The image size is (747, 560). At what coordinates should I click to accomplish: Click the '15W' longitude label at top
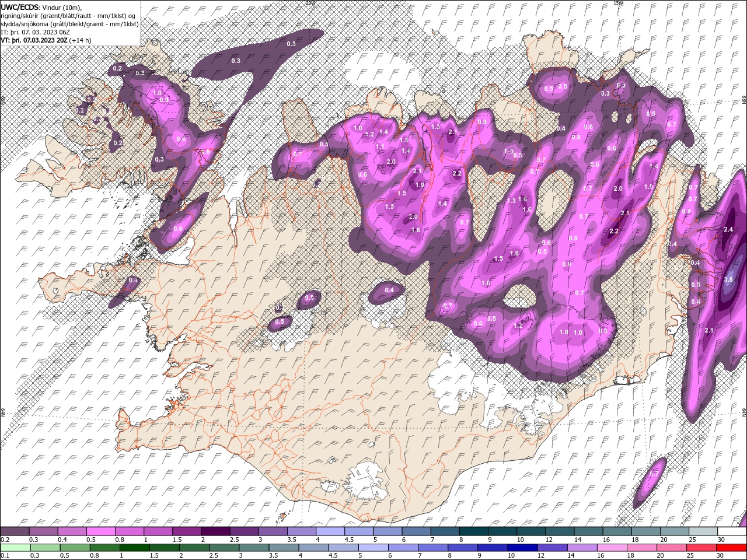click(x=618, y=3)
